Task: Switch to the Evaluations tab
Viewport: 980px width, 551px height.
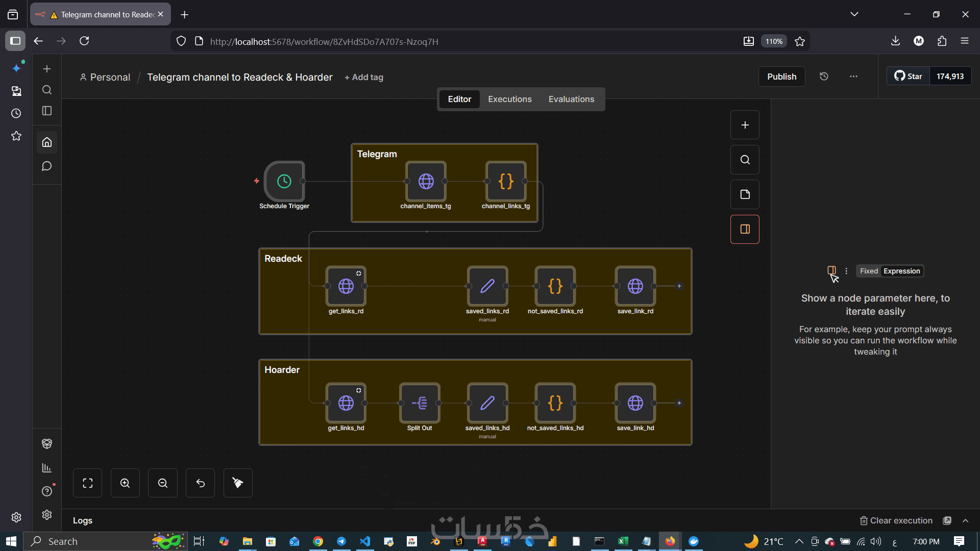Action: point(571,99)
